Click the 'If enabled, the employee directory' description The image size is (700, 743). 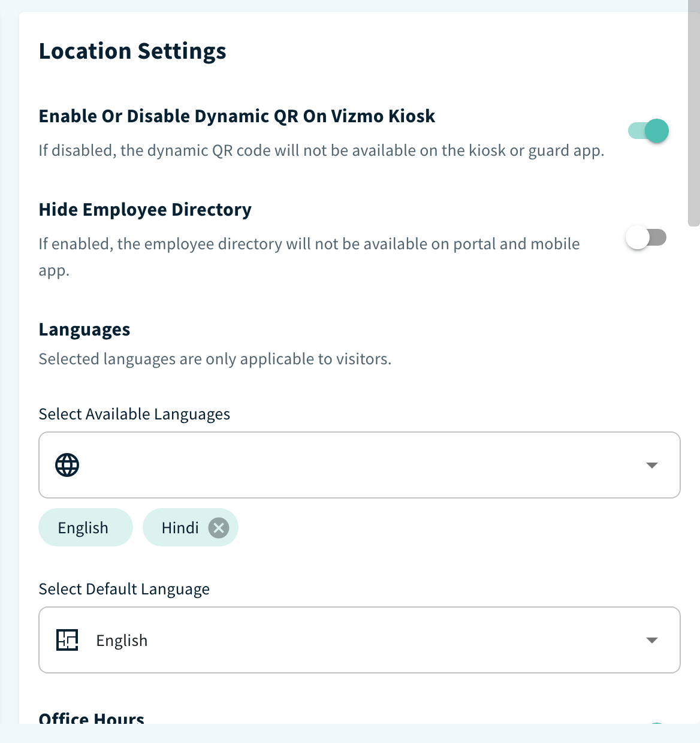pos(309,256)
